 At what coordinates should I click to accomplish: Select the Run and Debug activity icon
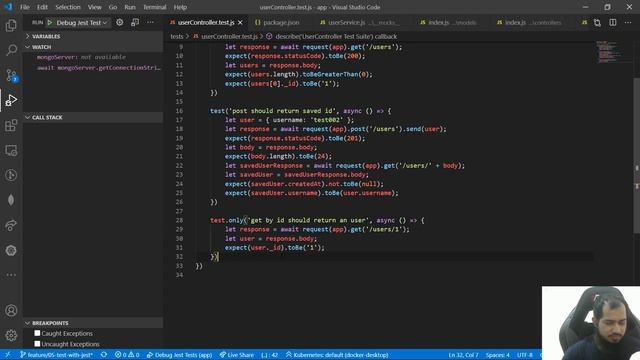(11, 100)
